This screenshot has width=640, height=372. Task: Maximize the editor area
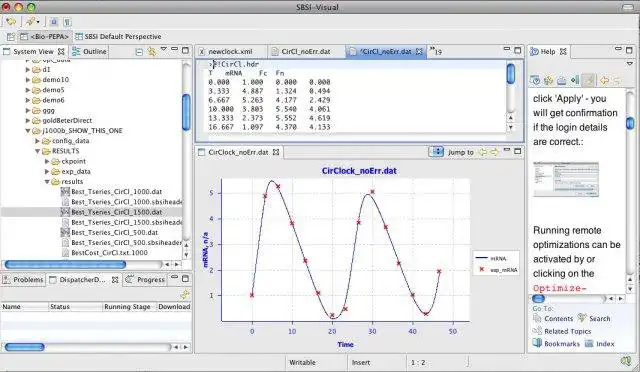(518, 50)
